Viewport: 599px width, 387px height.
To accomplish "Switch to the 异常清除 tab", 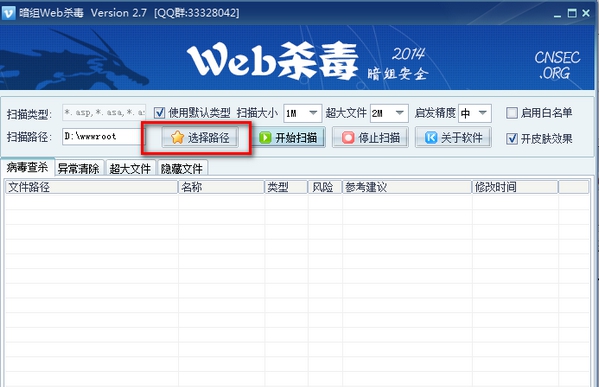I will (x=79, y=168).
